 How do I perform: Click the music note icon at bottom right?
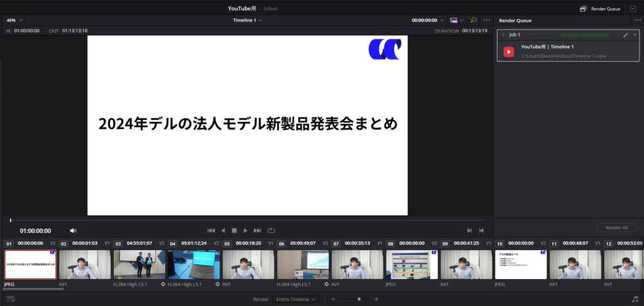click(635, 299)
